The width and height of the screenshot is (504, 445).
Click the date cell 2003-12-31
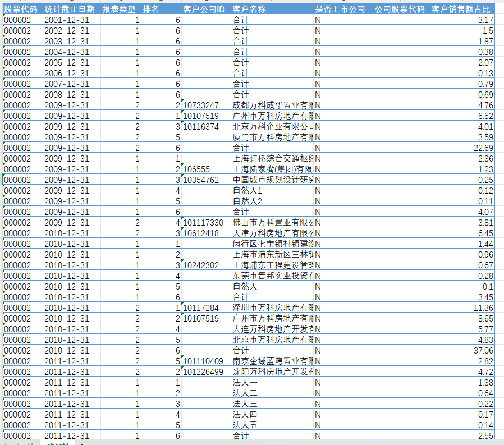pyautogui.click(x=71, y=41)
